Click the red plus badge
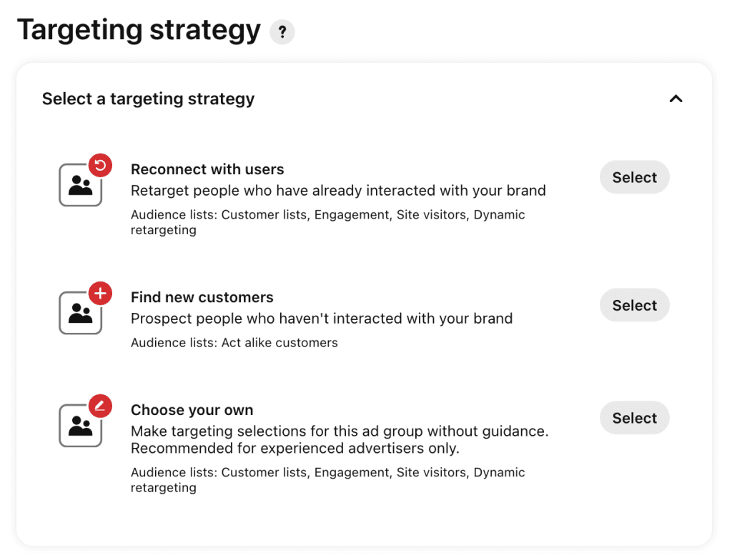Image resolution: width=732 pixels, height=560 pixels. click(100, 293)
